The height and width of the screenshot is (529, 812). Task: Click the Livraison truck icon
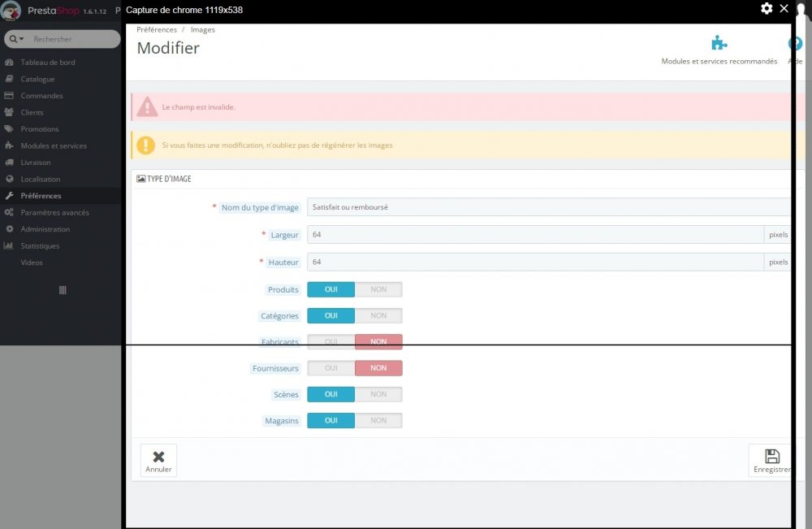pos(9,163)
